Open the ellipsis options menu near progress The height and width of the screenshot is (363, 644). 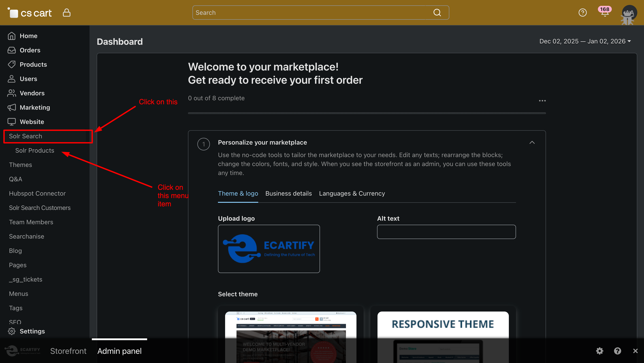click(x=542, y=101)
